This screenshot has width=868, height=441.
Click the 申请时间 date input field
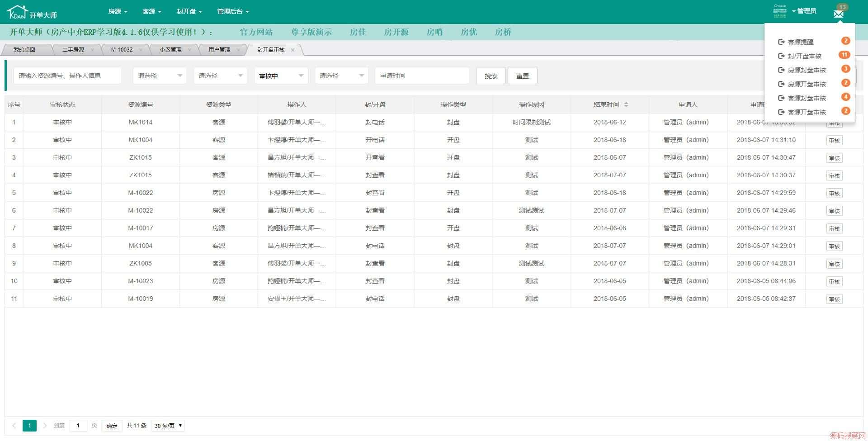pos(422,76)
